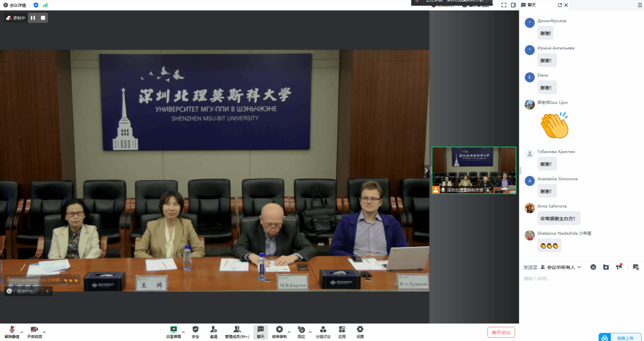Screen dimensions: 644x341
Task: Open the 安全 security shield options
Action: pos(195,332)
